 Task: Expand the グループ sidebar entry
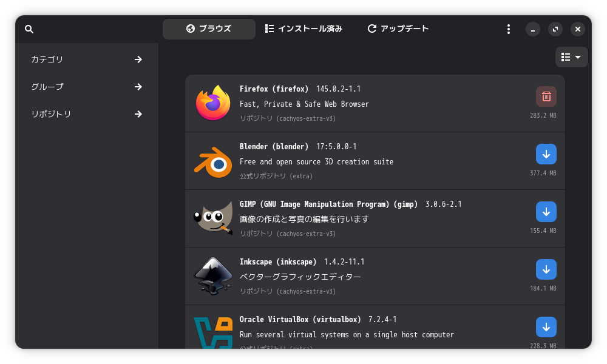tap(85, 87)
